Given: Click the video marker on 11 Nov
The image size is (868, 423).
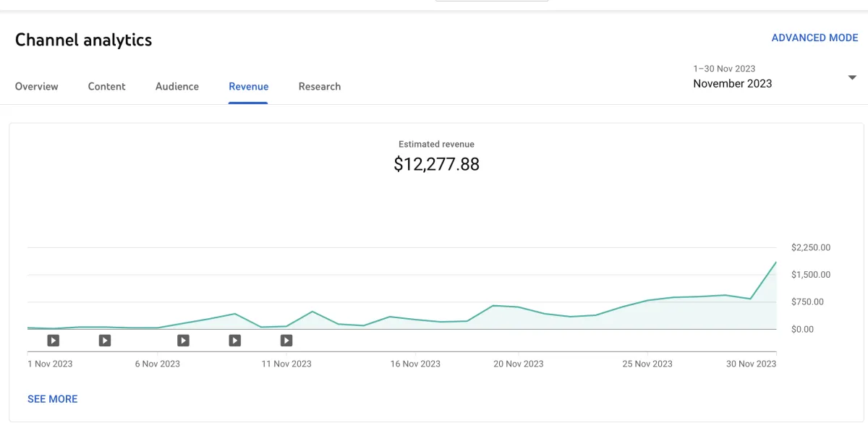Looking at the screenshot, I should tap(286, 340).
